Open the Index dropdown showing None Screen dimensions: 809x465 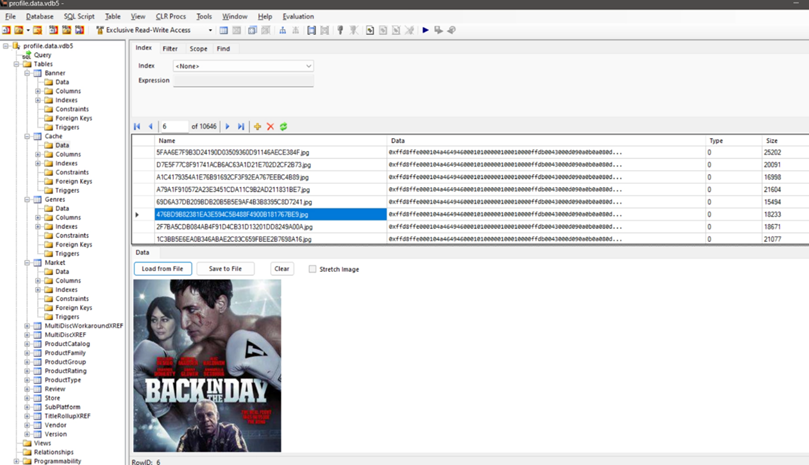point(243,66)
